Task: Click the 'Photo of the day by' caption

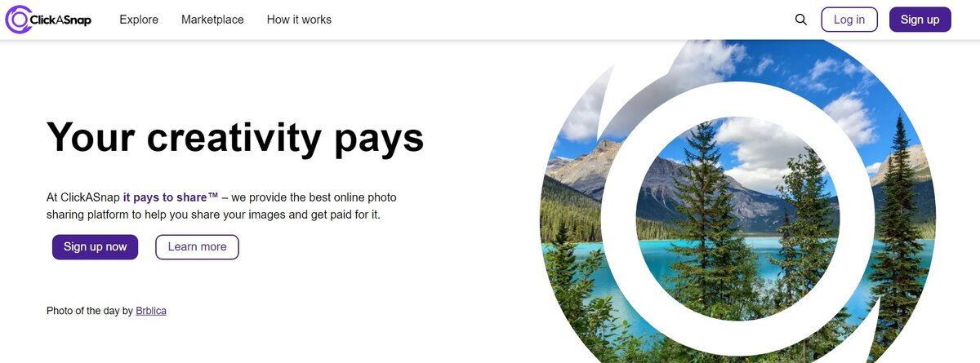Action: pyautogui.click(x=90, y=311)
